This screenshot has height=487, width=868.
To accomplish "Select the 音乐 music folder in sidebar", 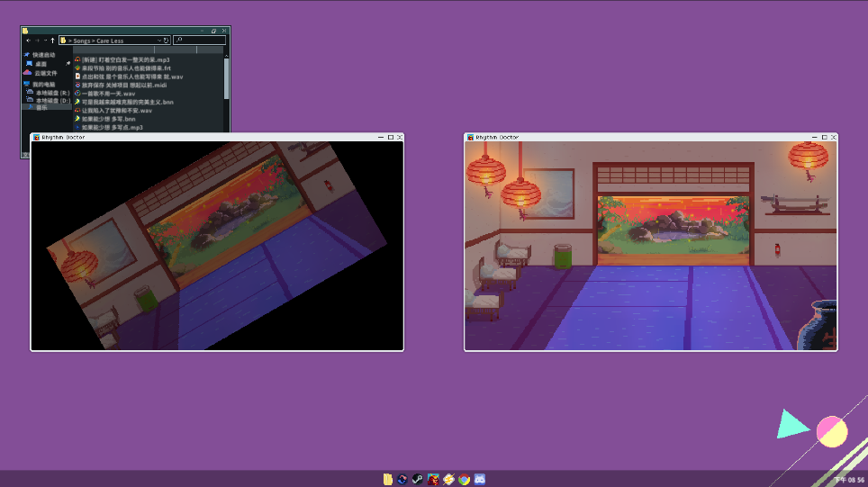I will pyautogui.click(x=47, y=107).
